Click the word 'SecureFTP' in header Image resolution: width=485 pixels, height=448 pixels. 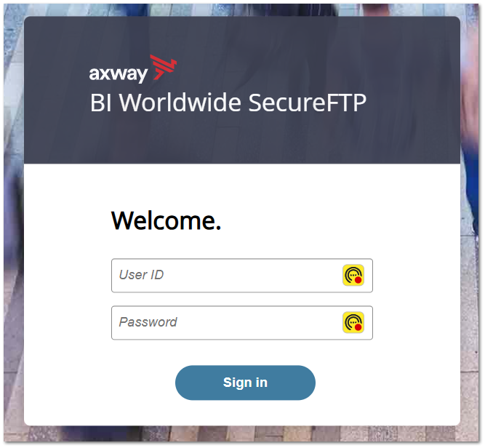click(x=307, y=103)
